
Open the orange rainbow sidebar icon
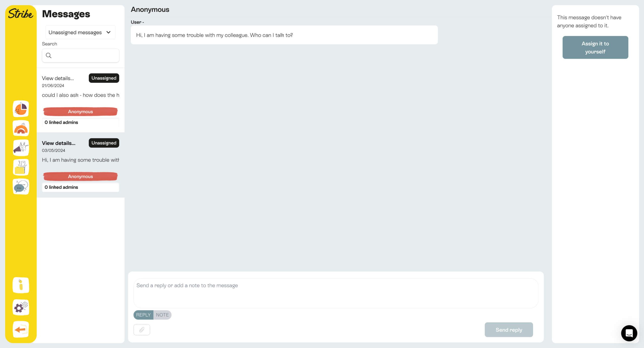tap(21, 128)
